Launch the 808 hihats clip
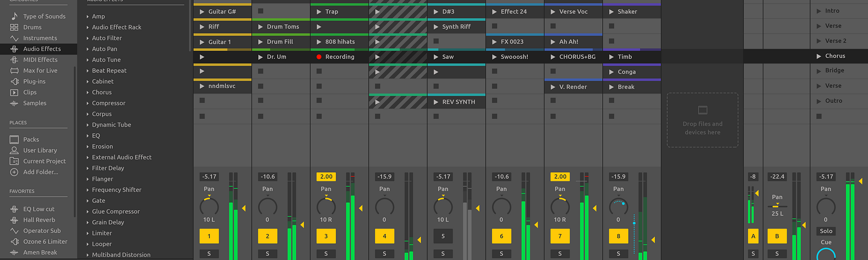The width and height of the screenshot is (868, 260). point(319,42)
